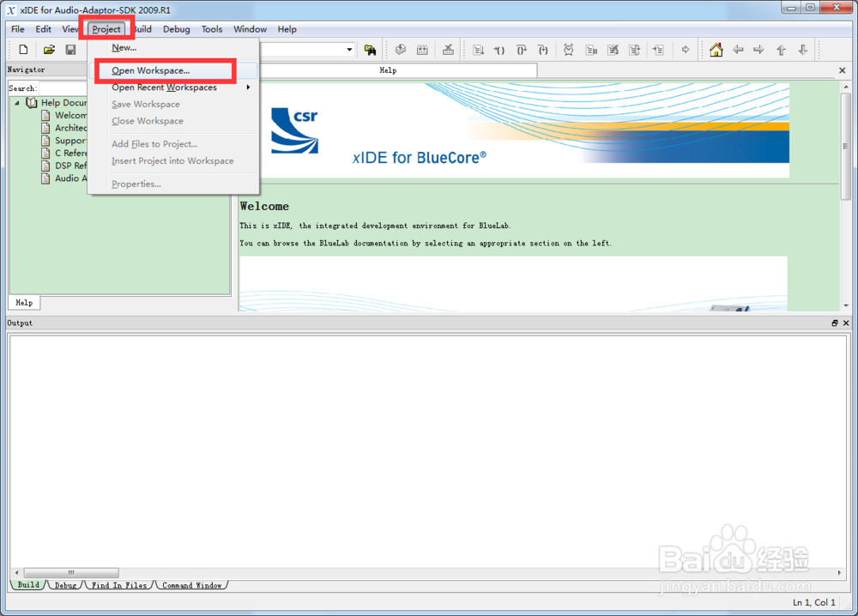This screenshot has height=616, width=858.
Task: Switch to the Command Window tab
Action: [x=192, y=585]
